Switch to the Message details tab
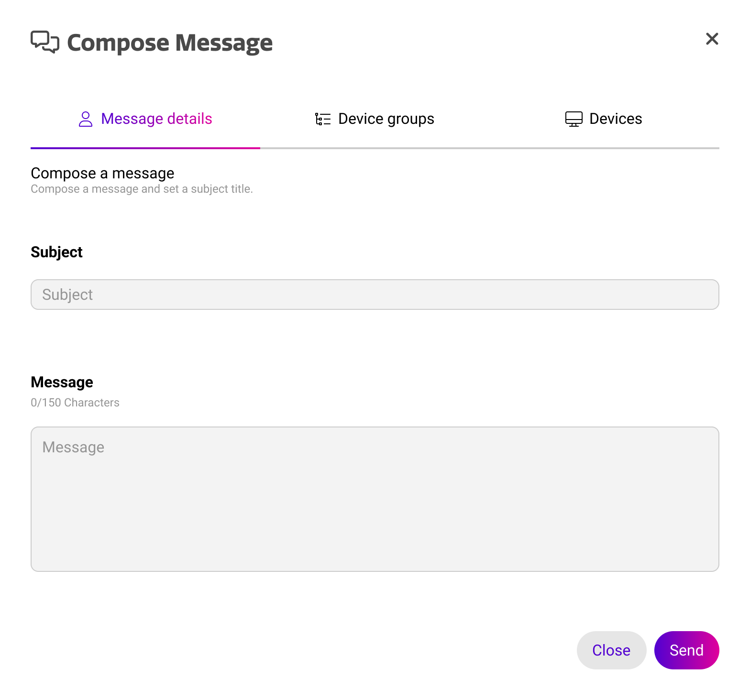This screenshot has height=700, width=750. click(x=156, y=119)
